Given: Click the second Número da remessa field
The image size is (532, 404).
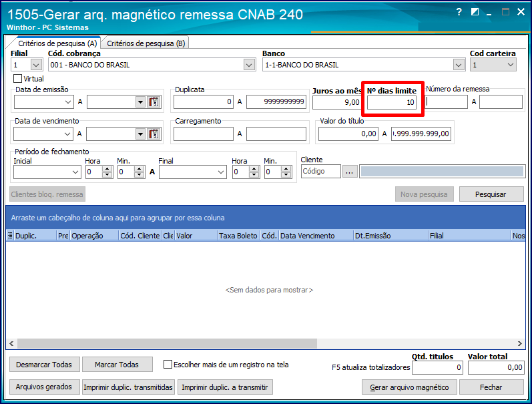Looking at the screenshot, I should [501, 102].
